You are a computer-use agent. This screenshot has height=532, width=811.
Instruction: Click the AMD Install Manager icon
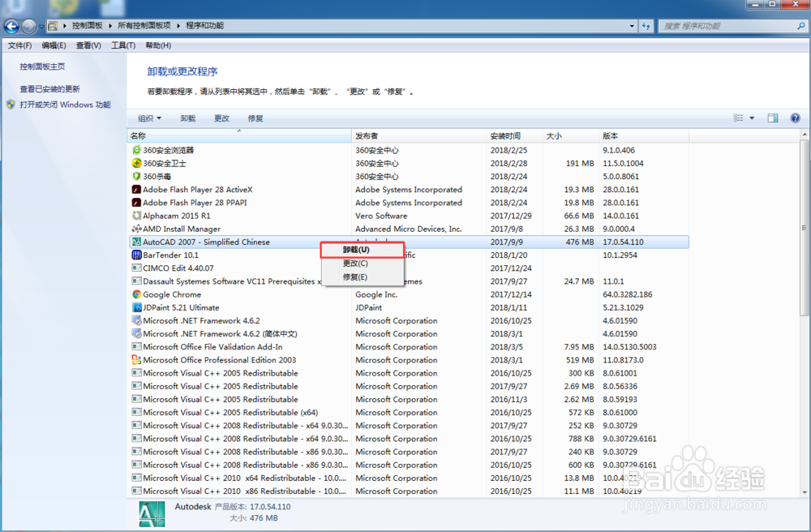[x=136, y=229]
